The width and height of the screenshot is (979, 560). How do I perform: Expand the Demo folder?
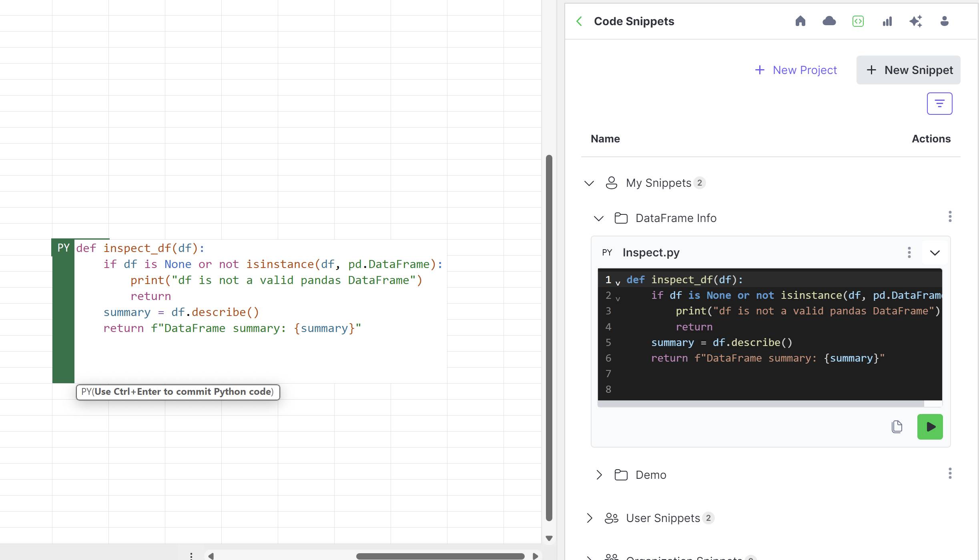coord(599,475)
